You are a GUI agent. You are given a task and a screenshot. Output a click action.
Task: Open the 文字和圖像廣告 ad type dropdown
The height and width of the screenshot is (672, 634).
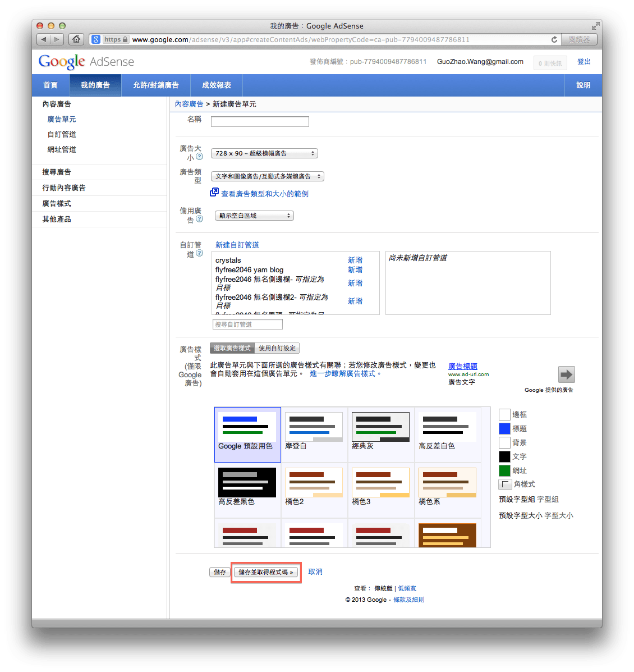[267, 176]
